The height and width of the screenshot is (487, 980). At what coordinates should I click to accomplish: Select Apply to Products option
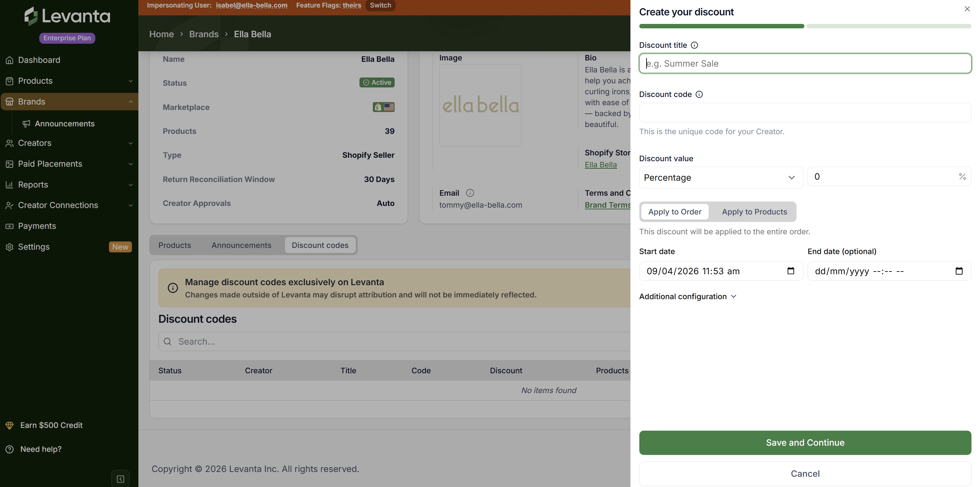coord(754,212)
